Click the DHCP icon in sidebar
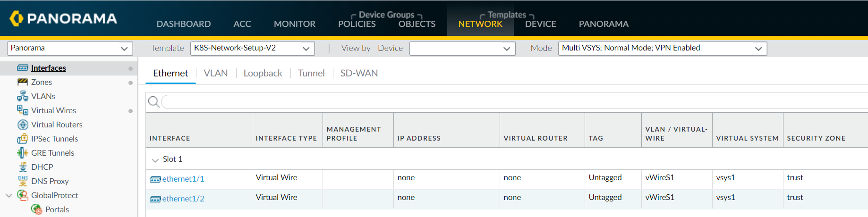The height and width of the screenshot is (217, 868). pyautogui.click(x=22, y=167)
